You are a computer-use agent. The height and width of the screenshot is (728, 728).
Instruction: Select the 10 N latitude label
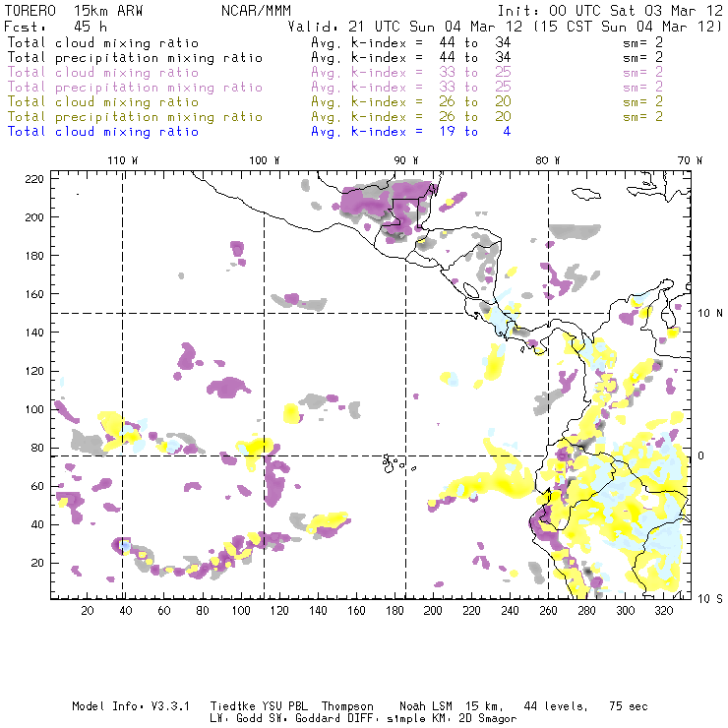coord(710,314)
